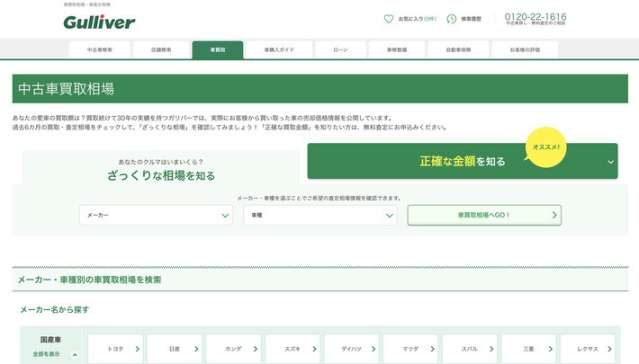This screenshot has height=364, width=639.
Task: Open the 車種 dropdown
Action: click(320, 215)
